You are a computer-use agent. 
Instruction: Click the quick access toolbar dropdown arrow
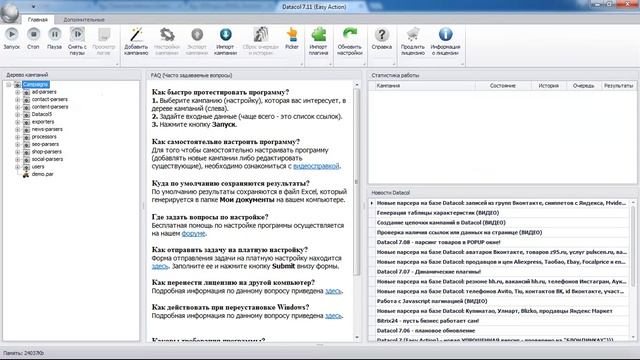click(x=33, y=7)
